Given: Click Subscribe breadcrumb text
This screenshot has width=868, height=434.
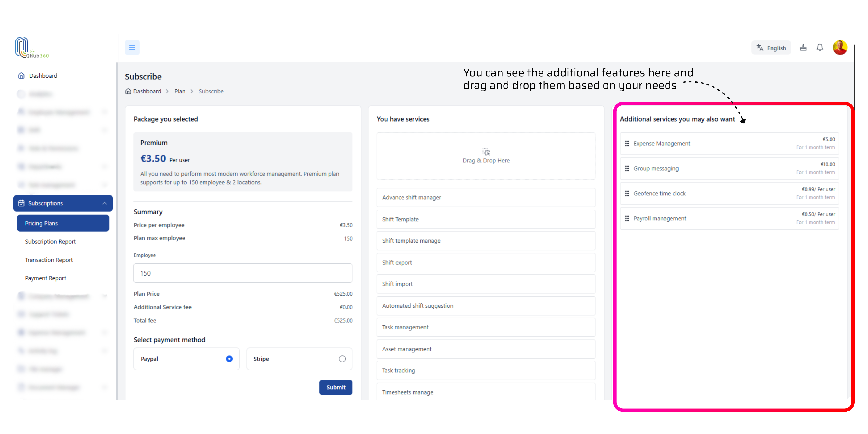Looking at the screenshot, I should (x=211, y=91).
